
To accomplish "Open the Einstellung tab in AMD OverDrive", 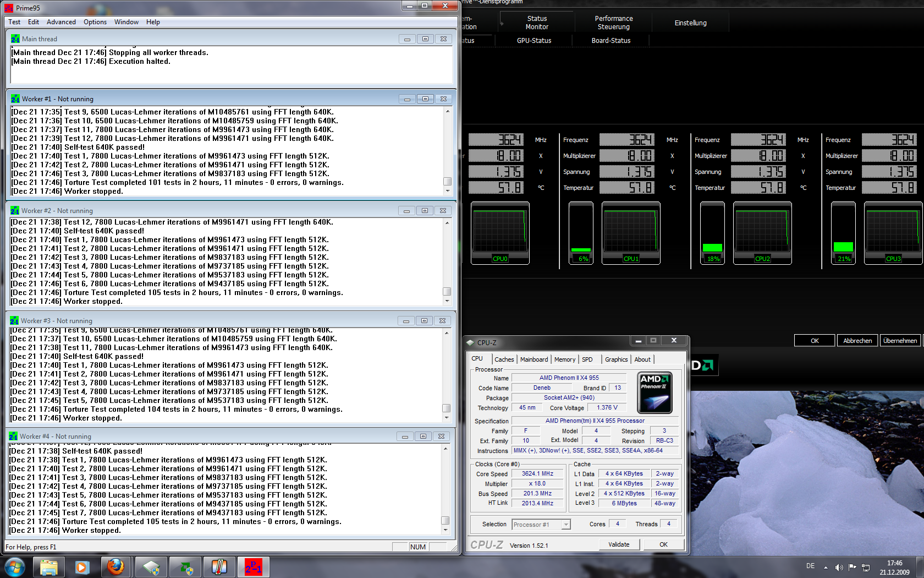I will tap(691, 23).
